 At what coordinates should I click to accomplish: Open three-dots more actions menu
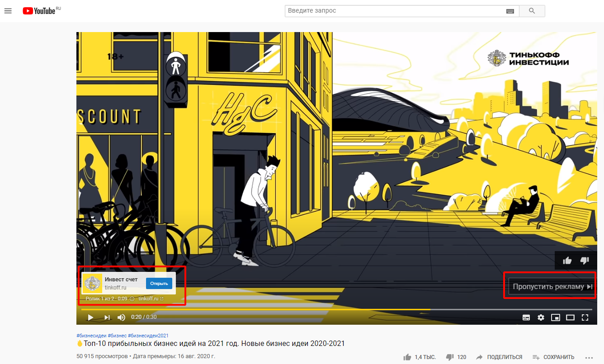click(589, 357)
